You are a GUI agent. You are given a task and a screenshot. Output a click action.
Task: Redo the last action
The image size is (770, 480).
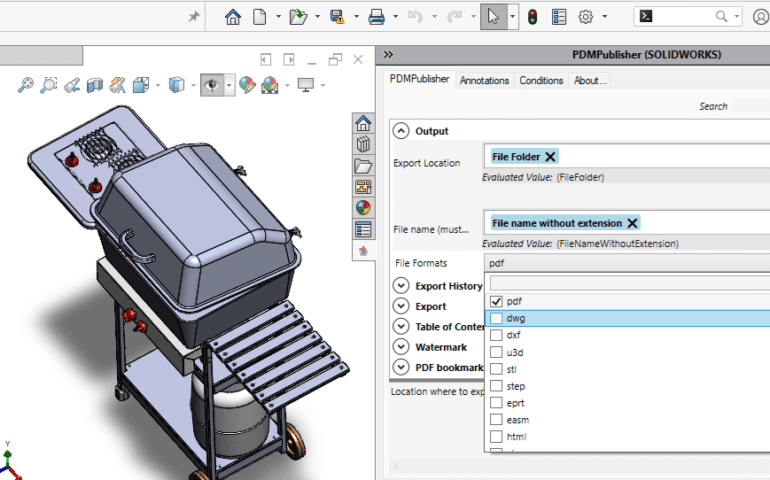pyautogui.click(x=454, y=17)
